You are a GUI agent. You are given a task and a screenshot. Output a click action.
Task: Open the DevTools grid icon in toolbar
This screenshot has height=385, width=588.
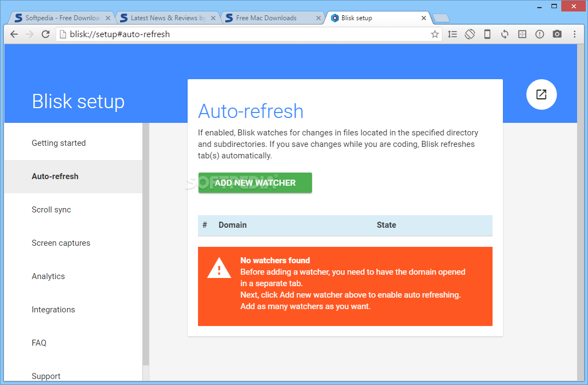click(522, 34)
